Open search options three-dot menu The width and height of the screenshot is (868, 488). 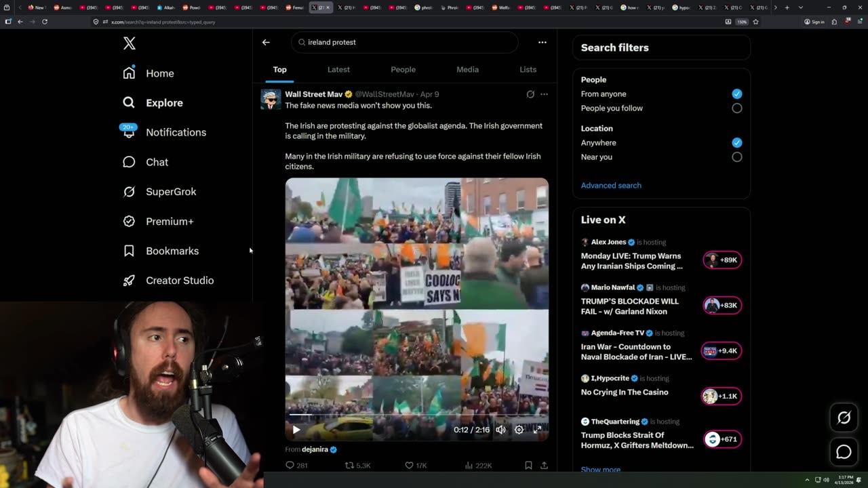pyautogui.click(x=542, y=42)
